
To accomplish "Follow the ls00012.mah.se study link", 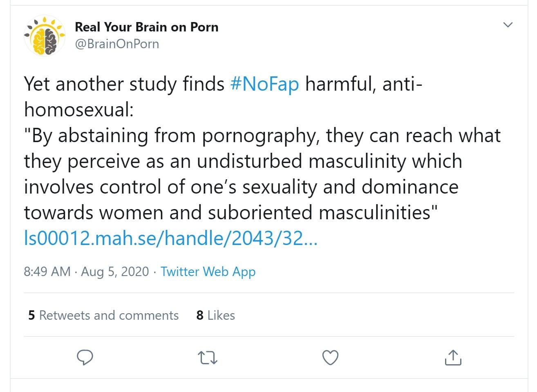I will [170, 238].
